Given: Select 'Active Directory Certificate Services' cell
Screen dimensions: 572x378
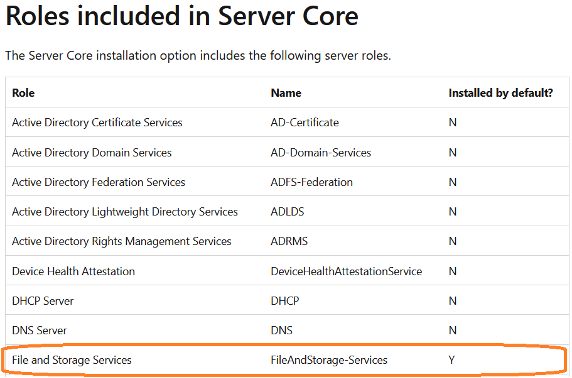Looking at the screenshot, I should click(x=97, y=122).
